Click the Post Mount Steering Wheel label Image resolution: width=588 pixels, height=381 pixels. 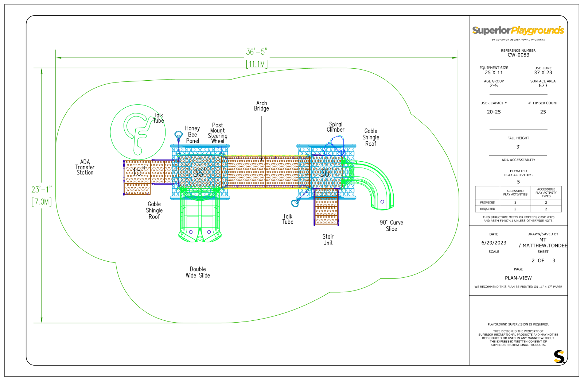point(218,133)
